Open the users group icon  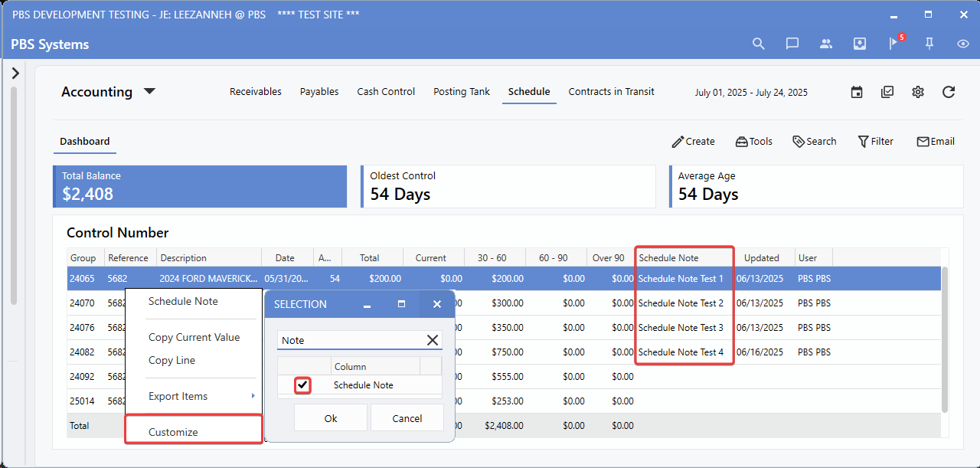pyautogui.click(x=826, y=44)
